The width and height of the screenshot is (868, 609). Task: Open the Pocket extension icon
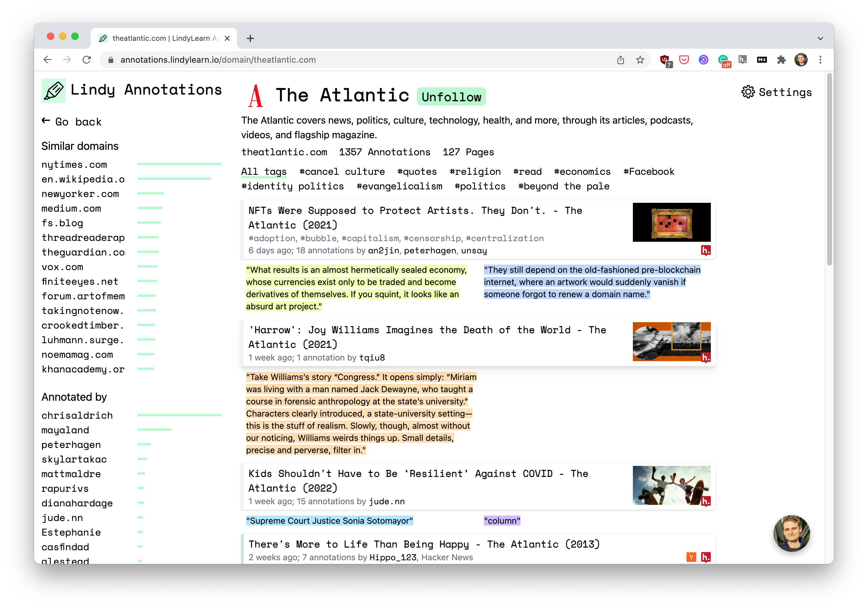[x=684, y=60]
